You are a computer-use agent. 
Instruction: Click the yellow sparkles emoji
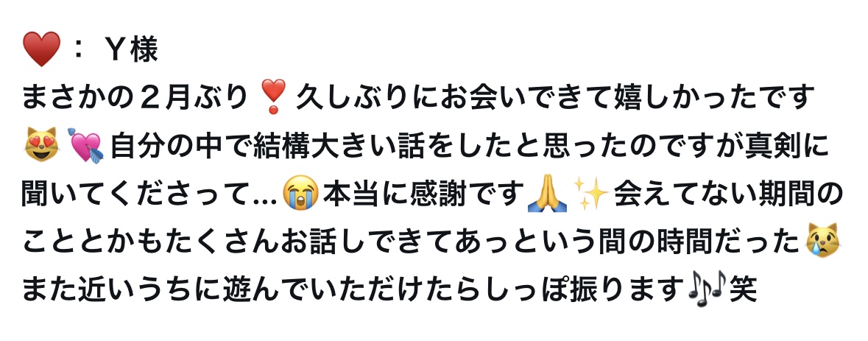point(592,193)
